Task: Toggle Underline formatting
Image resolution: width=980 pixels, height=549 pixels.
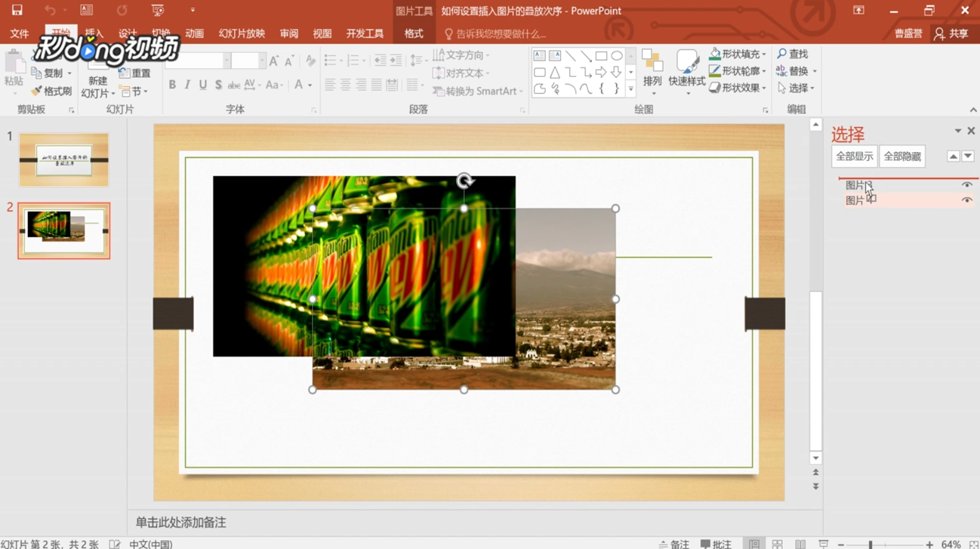Action: pos(203,85)
